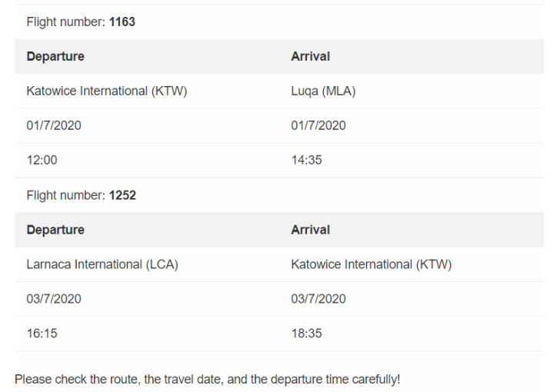The image size is (554, 392).
Task: Click the Flight number 1163 label
Action: tap(80, 22)
